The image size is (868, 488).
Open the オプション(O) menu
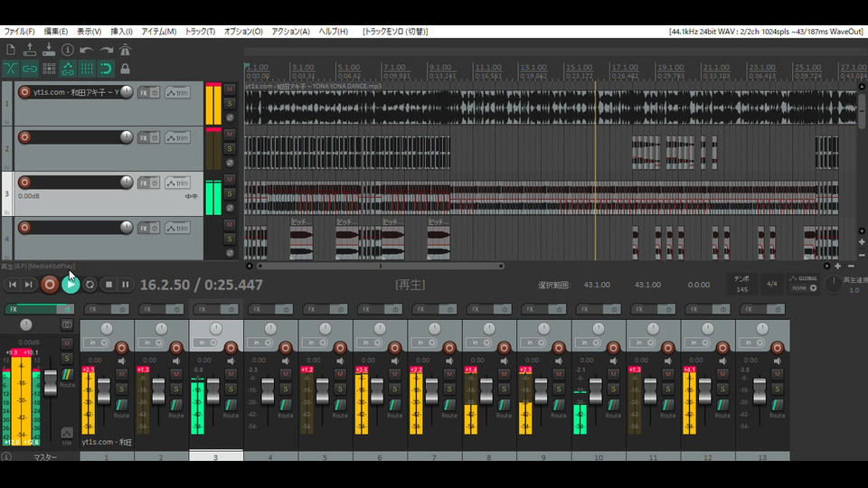coord(243,32)
